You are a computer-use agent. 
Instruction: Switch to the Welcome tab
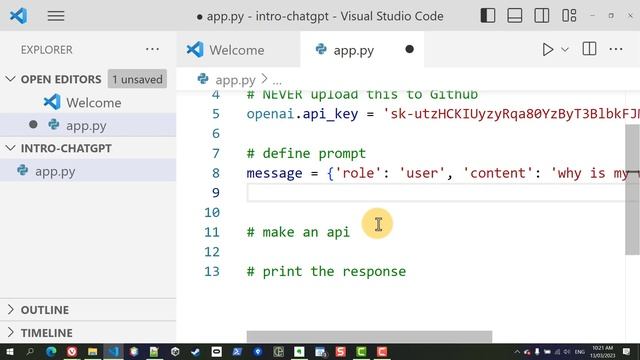point(238,50)
